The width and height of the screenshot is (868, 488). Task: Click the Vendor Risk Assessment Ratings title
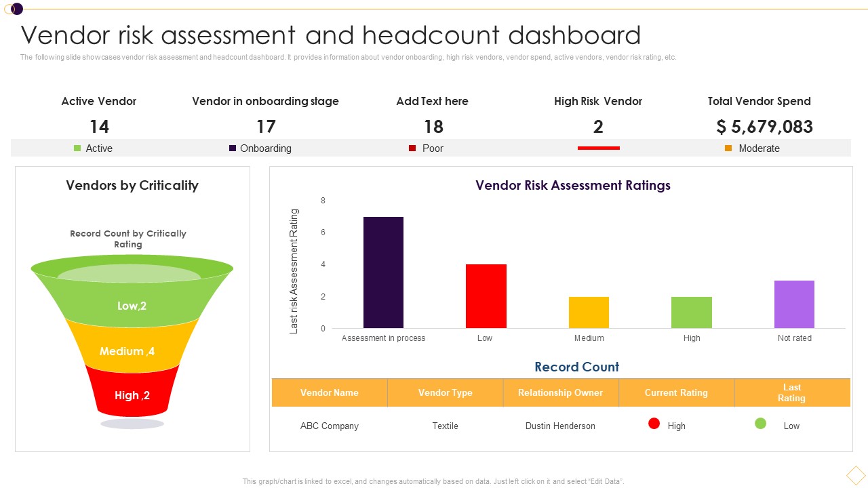[x=573, y=185]
